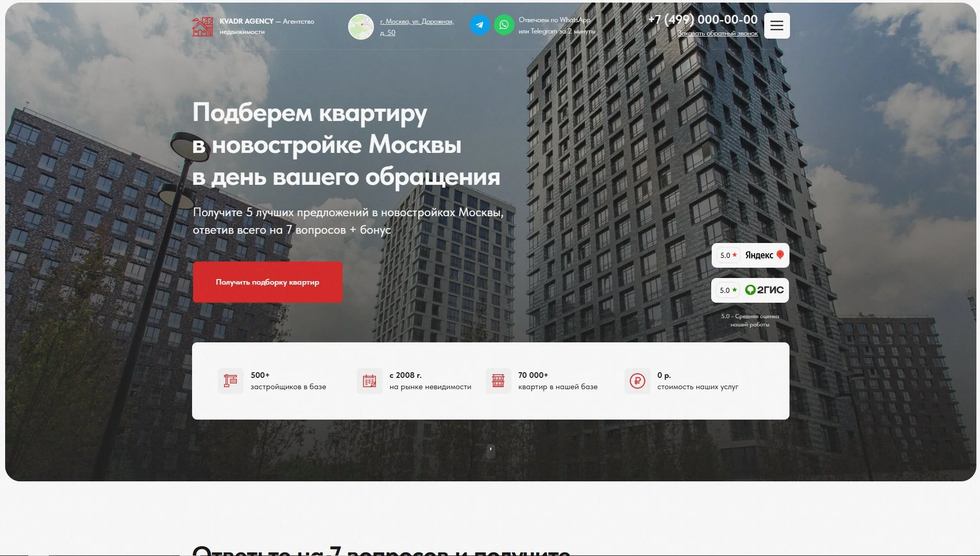The image size is (980, 556).
Task: Click the scroll-down mouse indicator
Action: pos(491,451)
